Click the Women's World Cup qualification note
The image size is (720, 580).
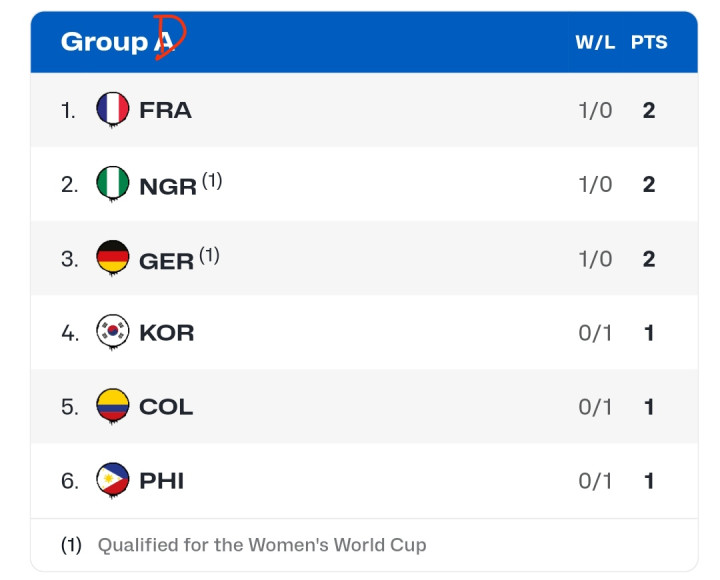(x=262, y=545)
